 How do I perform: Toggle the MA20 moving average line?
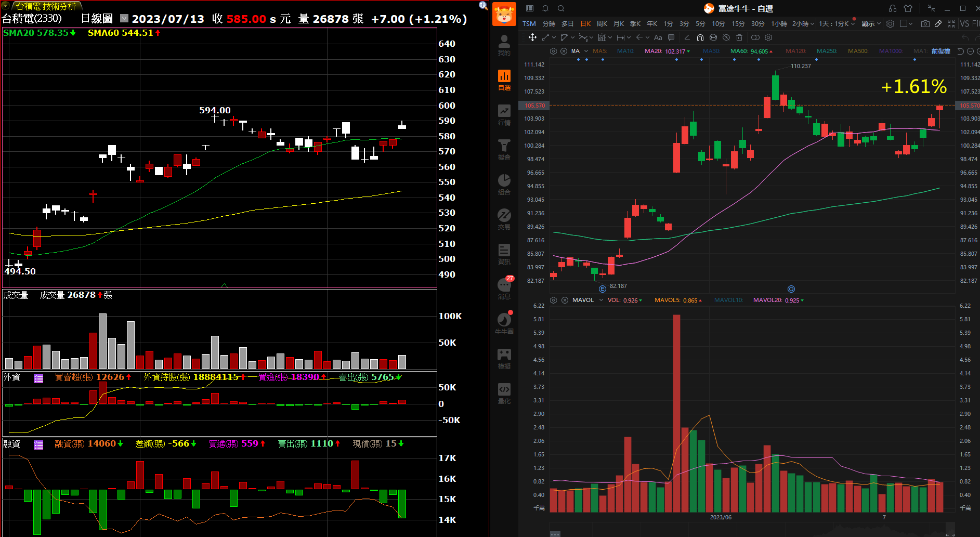click(x=667, y=51)
